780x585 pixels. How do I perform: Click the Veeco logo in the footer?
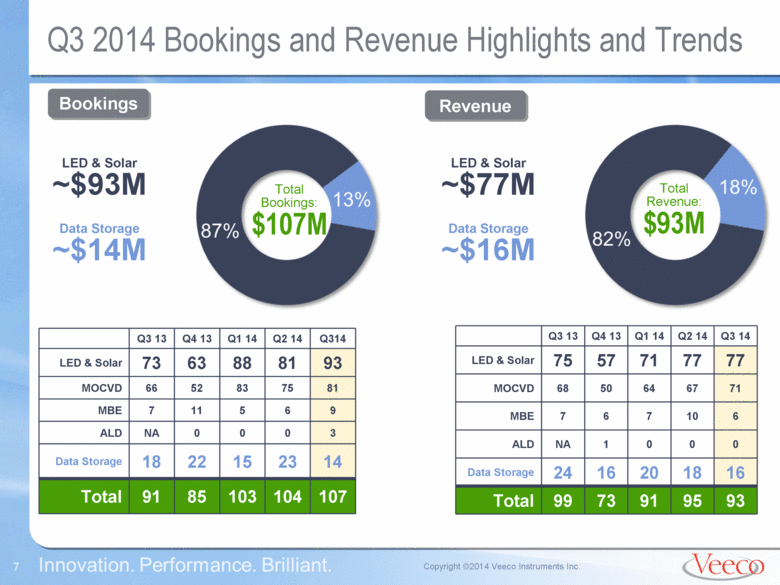pyautogui.click(x=723, y=566)
